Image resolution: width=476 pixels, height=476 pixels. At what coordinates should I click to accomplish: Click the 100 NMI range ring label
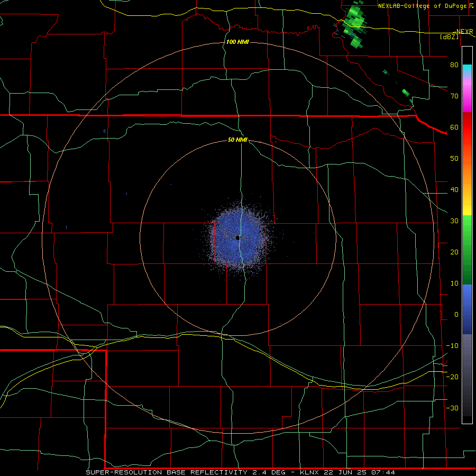[x=237, y=42]
